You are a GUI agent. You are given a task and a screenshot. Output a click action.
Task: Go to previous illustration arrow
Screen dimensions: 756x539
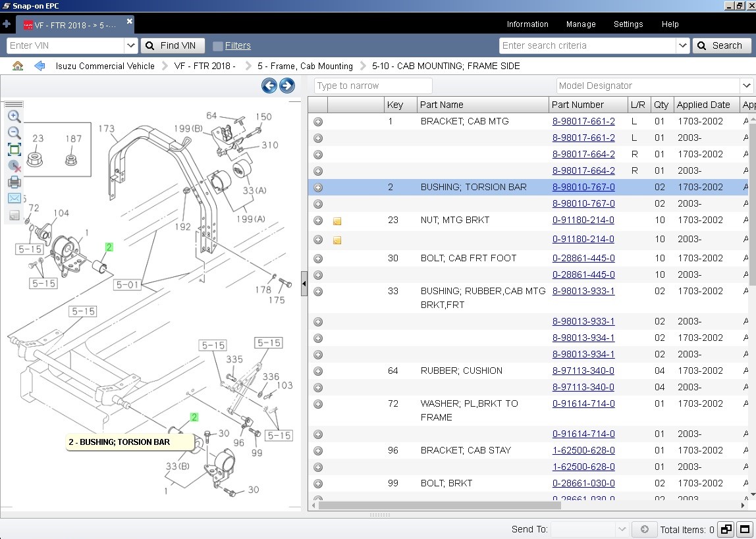coord(269,86)
